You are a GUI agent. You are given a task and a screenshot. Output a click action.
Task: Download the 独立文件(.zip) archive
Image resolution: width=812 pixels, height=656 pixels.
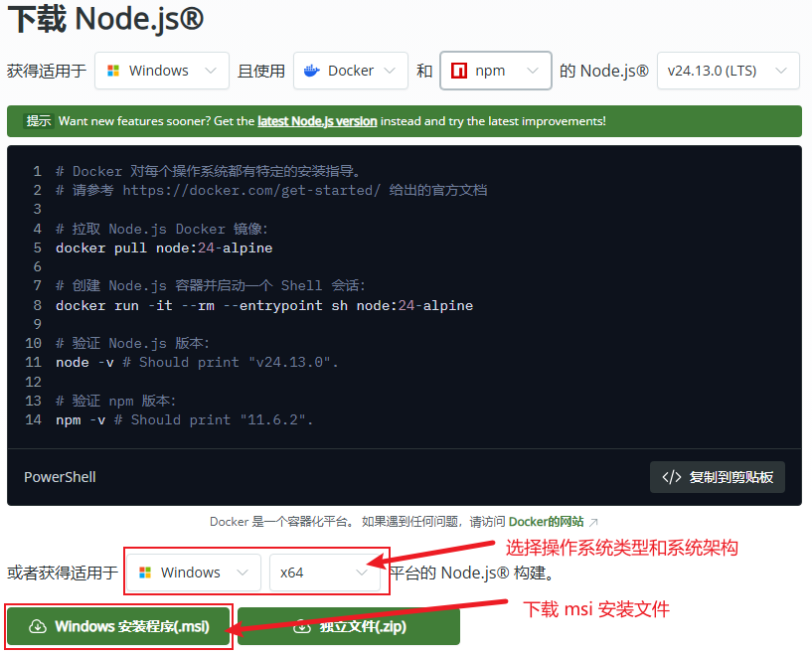click(349, 627)
